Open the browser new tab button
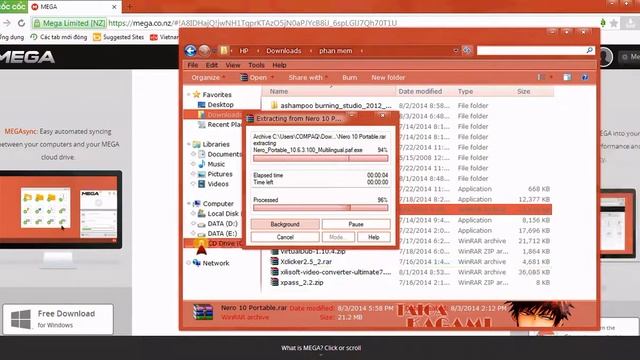640x360 pixels. [130, 7]
